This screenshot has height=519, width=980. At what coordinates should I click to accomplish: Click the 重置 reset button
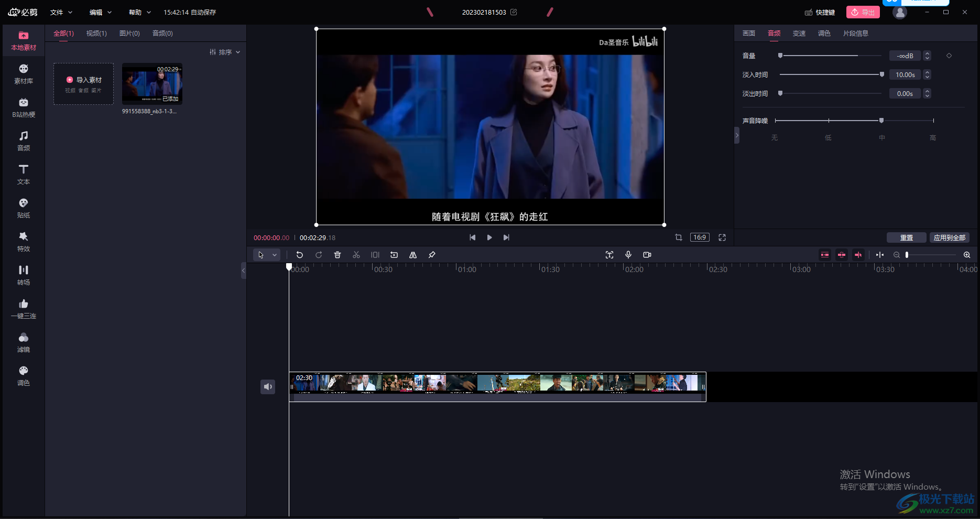pos(907,237)
